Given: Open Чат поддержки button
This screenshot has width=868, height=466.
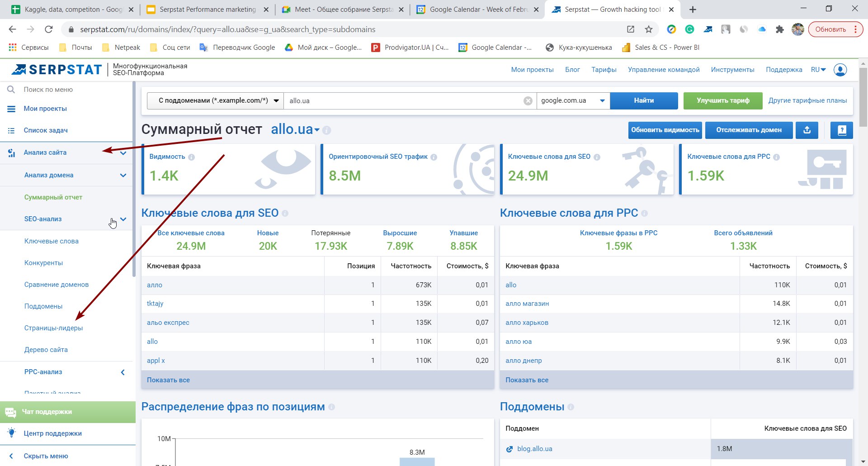Looking at the screenshot, I should click(68, 412).
